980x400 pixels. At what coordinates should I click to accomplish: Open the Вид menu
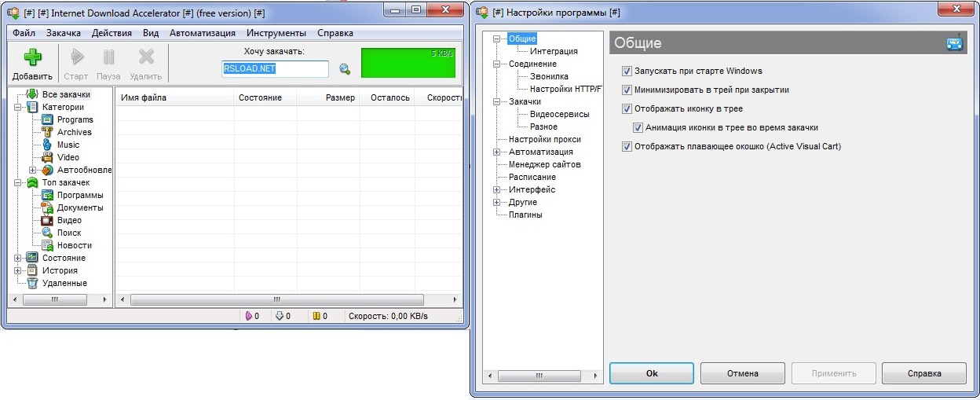151,33
